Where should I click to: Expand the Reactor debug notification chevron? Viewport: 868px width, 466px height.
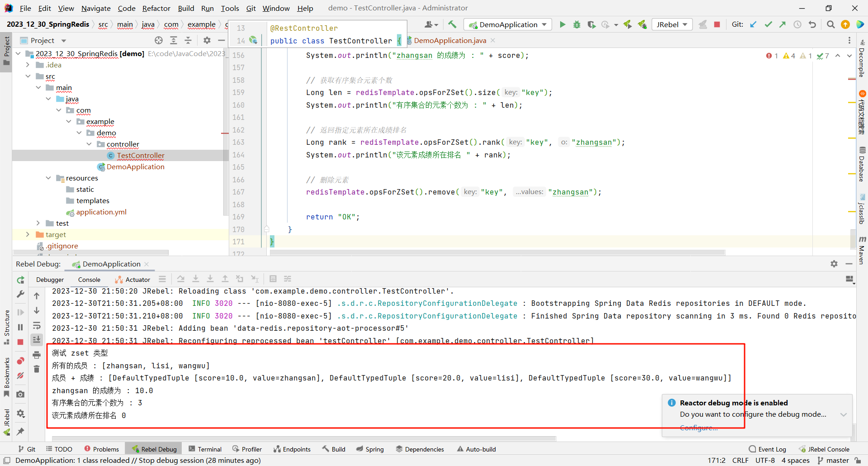coord(843,414)
